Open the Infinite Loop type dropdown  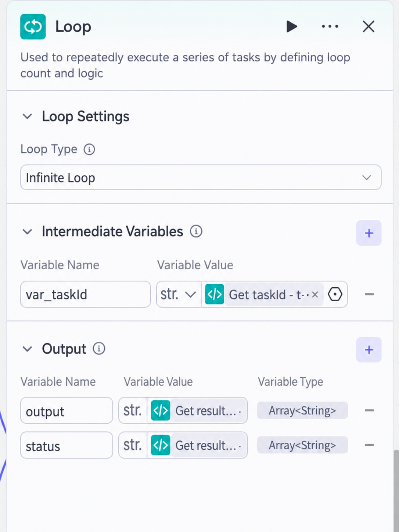(x=201, y=177)
